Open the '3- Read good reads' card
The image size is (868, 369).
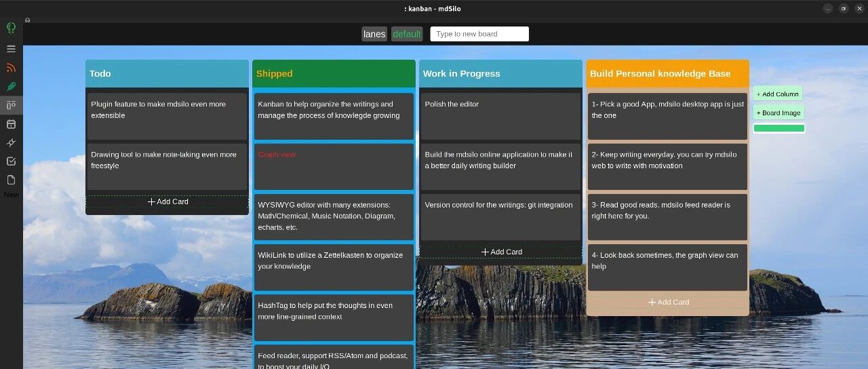click(x=668, y=217)
